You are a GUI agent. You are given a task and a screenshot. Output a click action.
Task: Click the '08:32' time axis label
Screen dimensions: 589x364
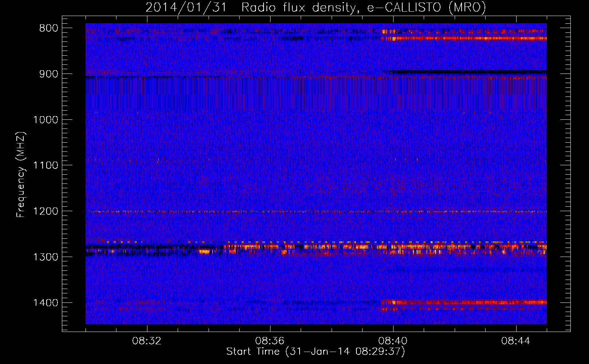147,341
